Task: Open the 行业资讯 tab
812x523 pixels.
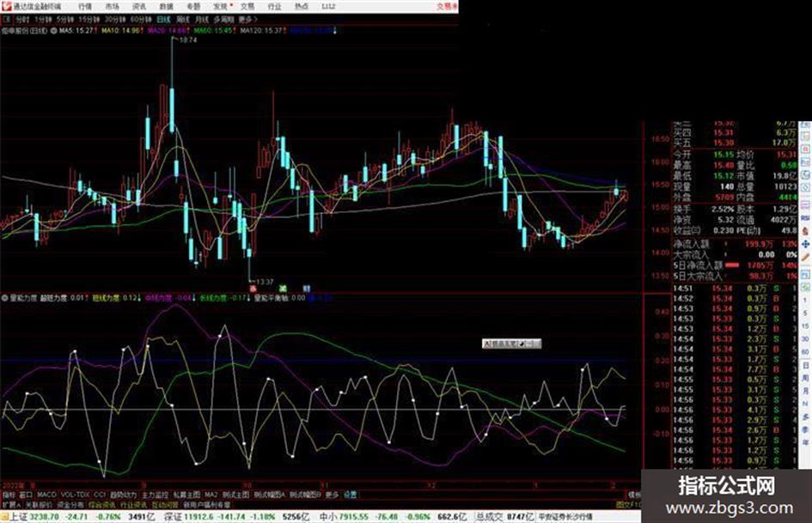Action: (133, 504)
